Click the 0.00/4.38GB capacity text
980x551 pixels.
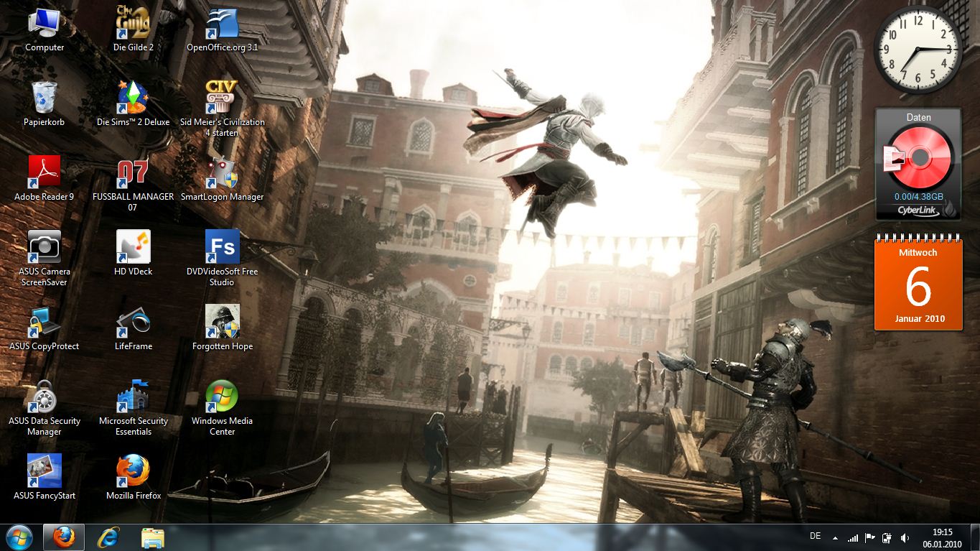pos(918,196)
